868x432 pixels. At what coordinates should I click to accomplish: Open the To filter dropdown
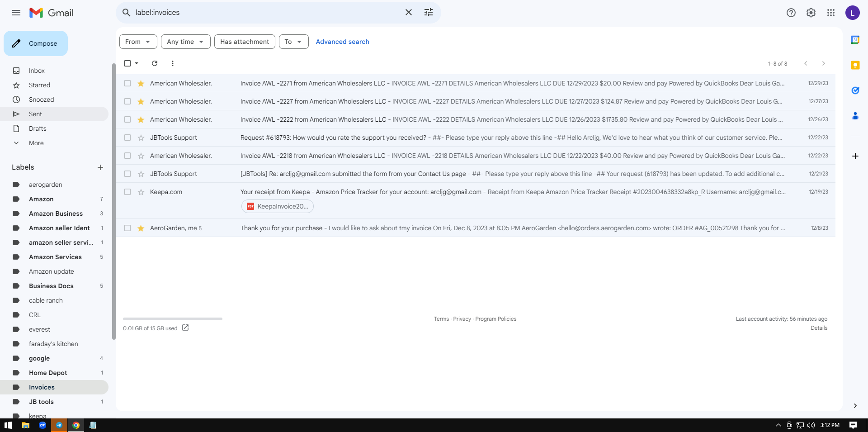click(294, 42)
